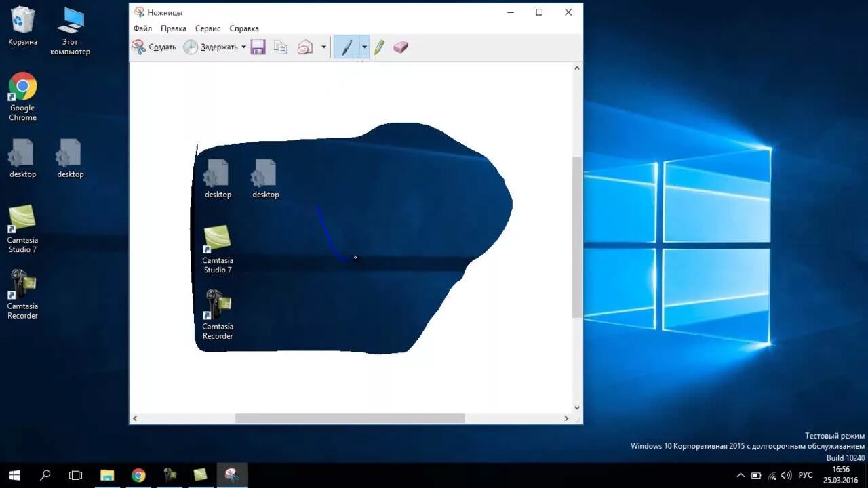Screen dimensions: 868x488
Task: Select the Camtasia Recorder desktop shortcut
Action: coord(22,295)
